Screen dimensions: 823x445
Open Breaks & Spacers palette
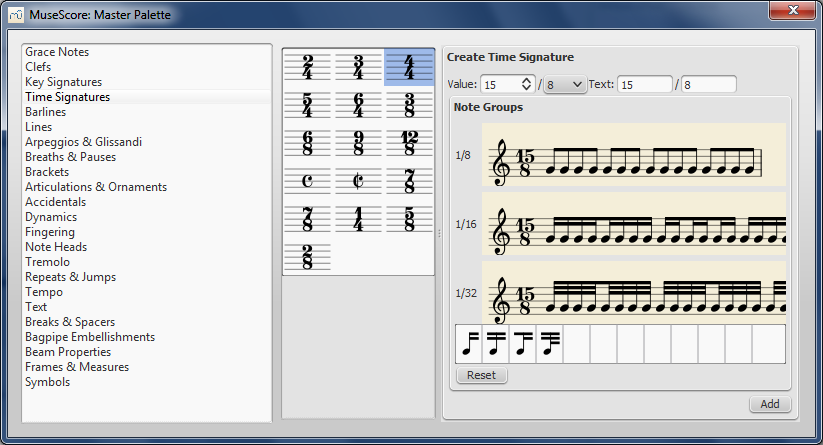[x=70, y=322]
